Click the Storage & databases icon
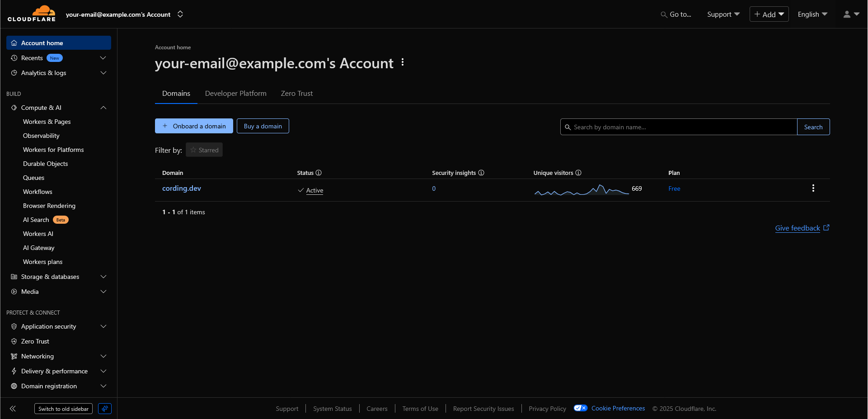 coord(14,277)
